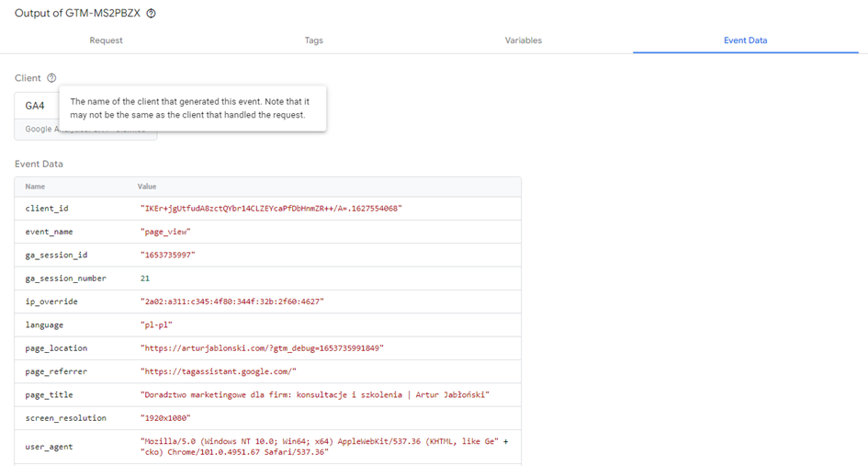The image size is (868, 466).
Task: Click the help icon next to Client
Action: [x=51, y=78]
